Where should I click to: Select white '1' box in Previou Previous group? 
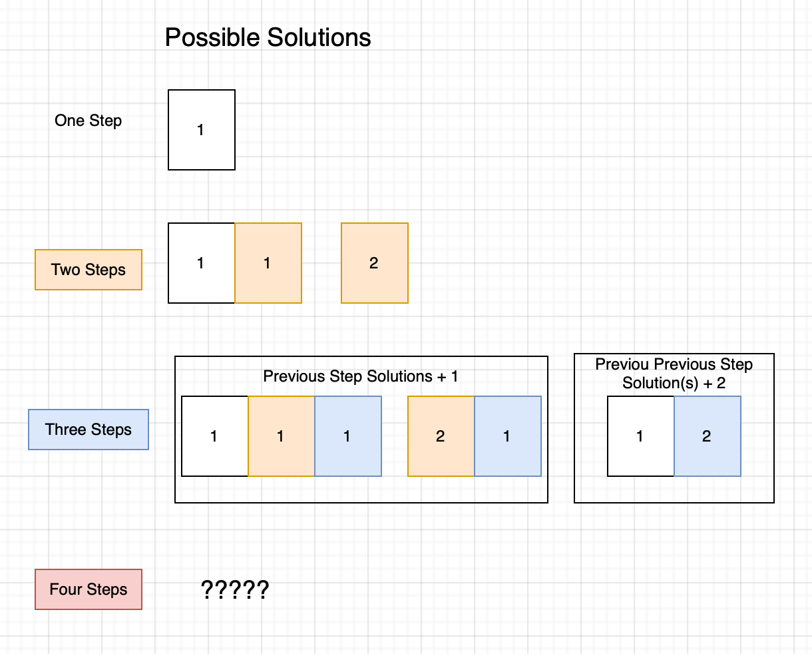(x=641, y=436)
